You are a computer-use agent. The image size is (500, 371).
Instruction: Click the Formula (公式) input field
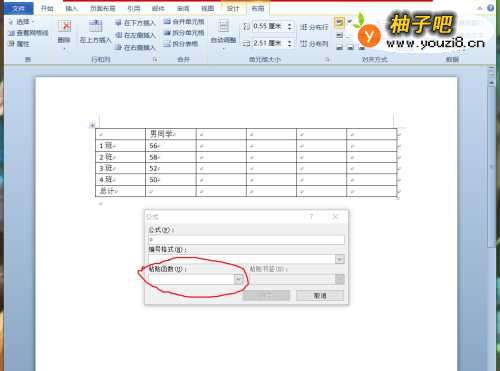[x=246, y=240]
